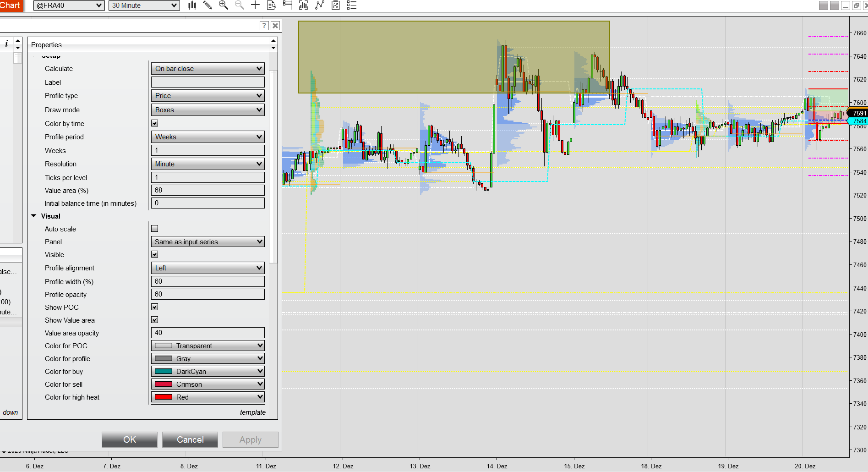
Task: Choose Color for buy (DarkCyan)
Action: click(208, 372)
